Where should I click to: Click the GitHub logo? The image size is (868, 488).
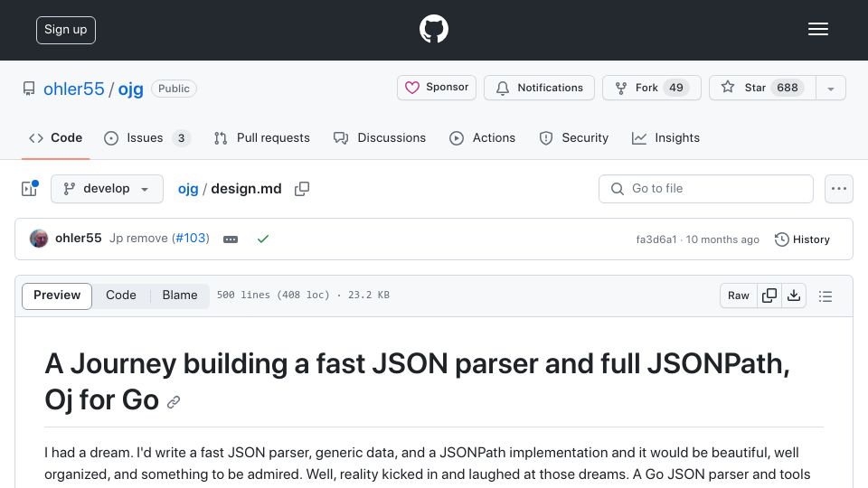coord(433,29)
